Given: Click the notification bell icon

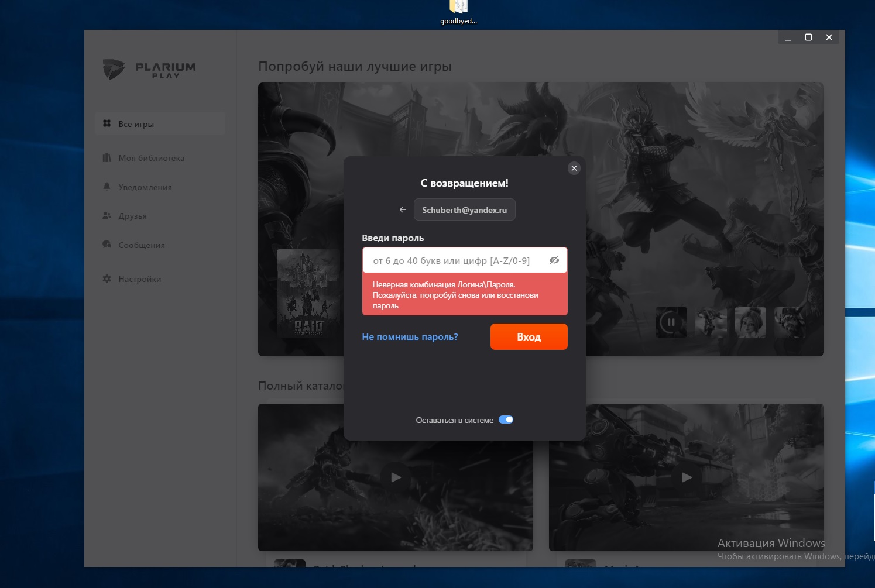Looking at the screenshot, I should click(x=107, y=187).
